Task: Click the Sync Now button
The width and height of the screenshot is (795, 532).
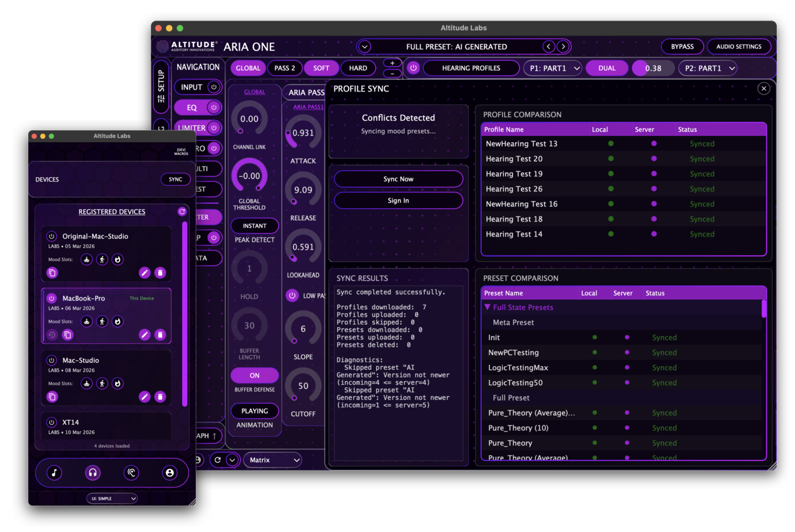Action: [398, 179]
